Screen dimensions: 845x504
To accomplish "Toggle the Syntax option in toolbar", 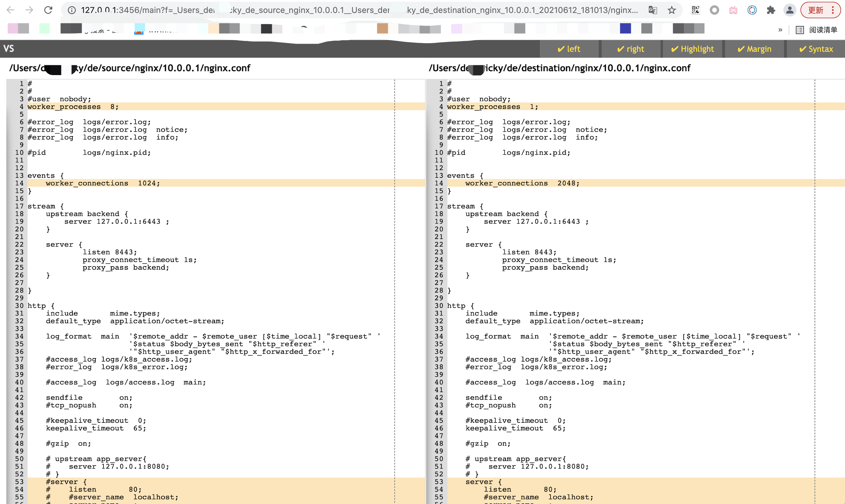I will coord(816,49).
